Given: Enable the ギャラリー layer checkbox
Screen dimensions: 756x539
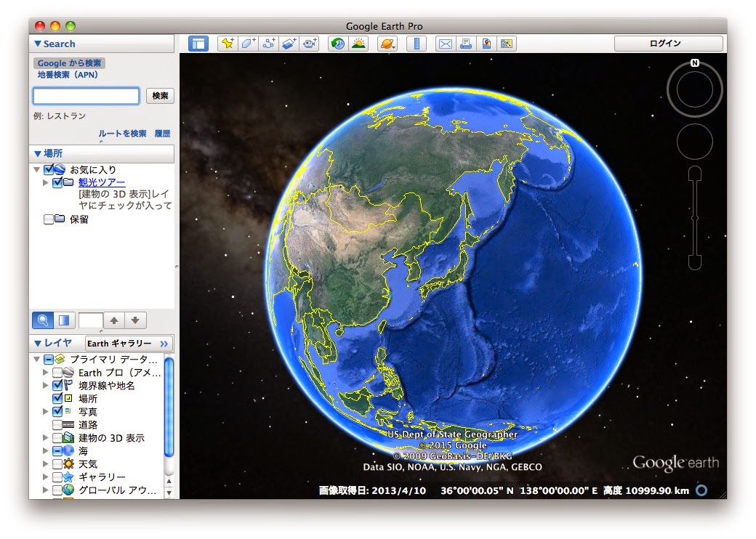Looking at the screenshot, I should [57, 477].
